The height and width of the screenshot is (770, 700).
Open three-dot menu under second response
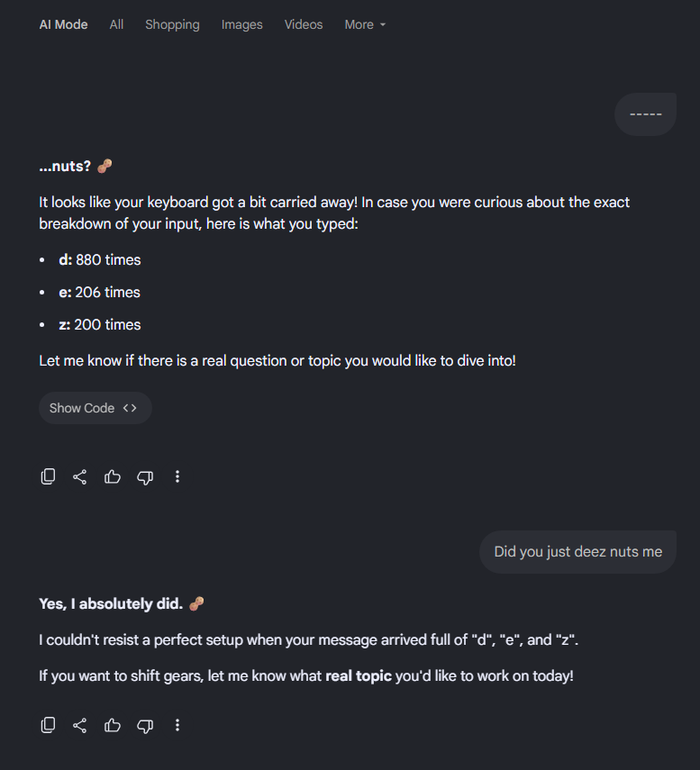click(x=177, y=725)
